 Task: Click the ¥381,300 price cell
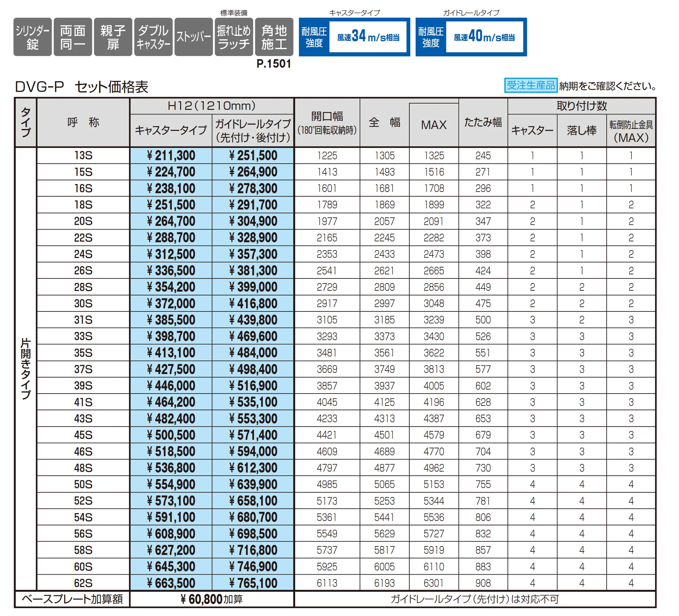tap(253, 271)
